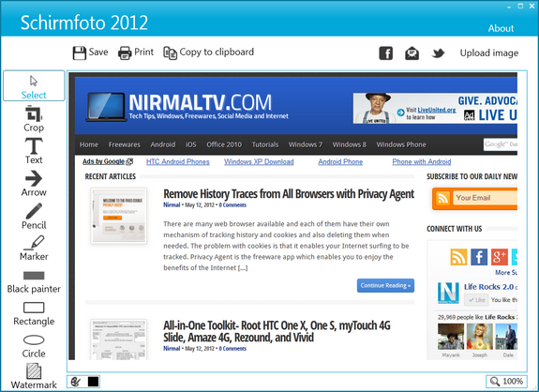Activate the Crop tool
539x392 pixels.
point(34,119)
